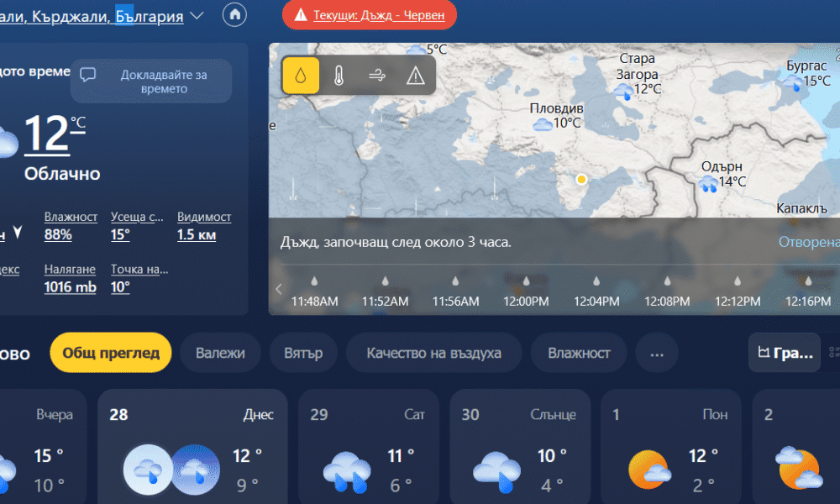Select the precipitation map layer icon
The height and width of the screenshot is (504, 840).
[x=301, y=76]
